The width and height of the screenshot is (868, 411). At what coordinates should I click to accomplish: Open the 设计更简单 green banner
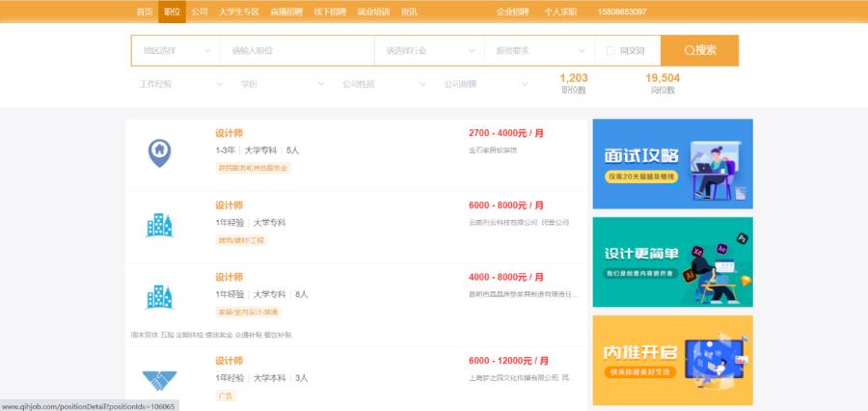pos(672,261)
